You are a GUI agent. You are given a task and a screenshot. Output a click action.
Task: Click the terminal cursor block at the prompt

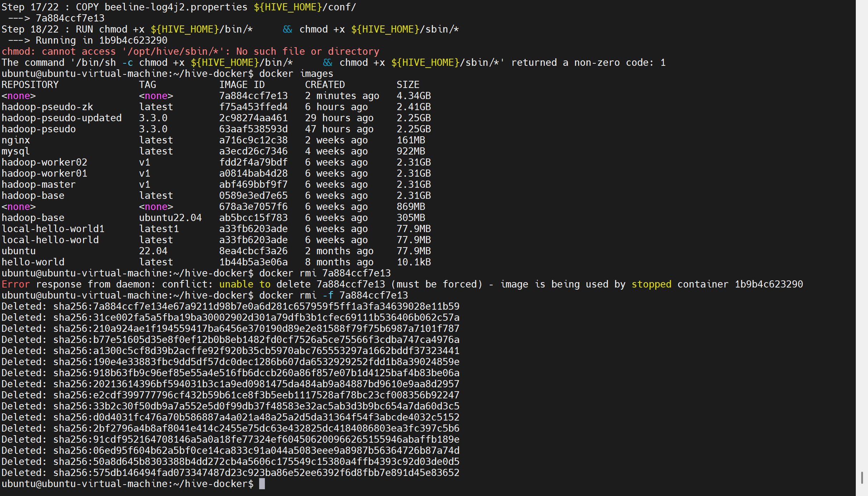[x=262, y=484]
